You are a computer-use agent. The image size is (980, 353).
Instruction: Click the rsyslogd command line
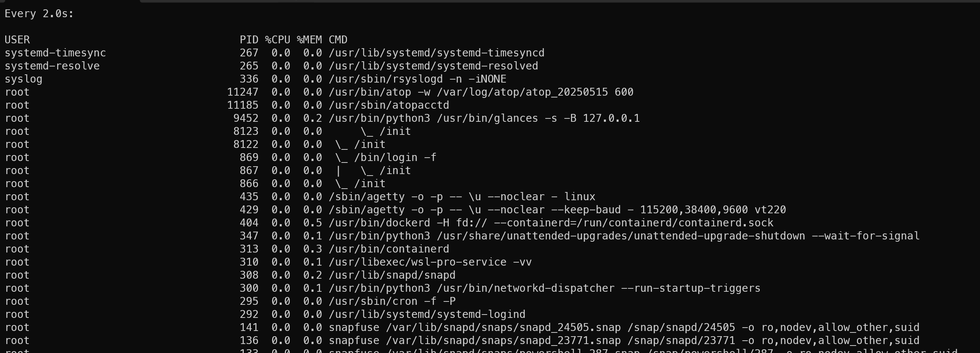click(x=417, y=79)
